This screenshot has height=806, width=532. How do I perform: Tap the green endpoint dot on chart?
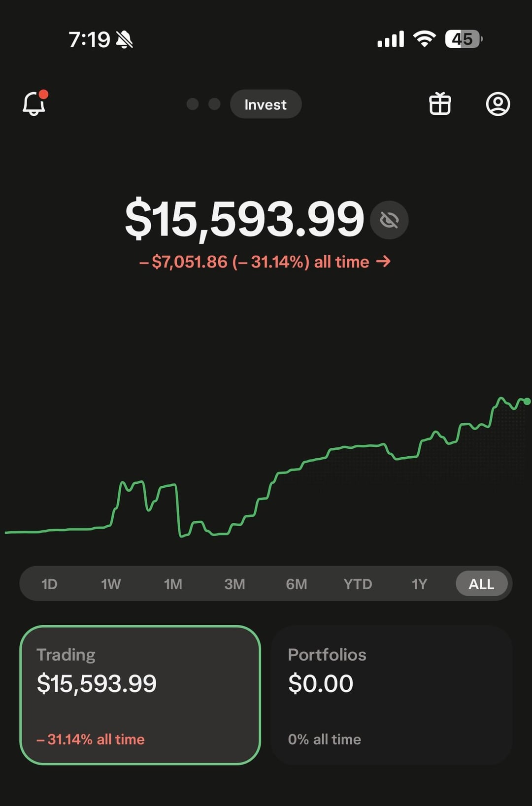[527, 402]
